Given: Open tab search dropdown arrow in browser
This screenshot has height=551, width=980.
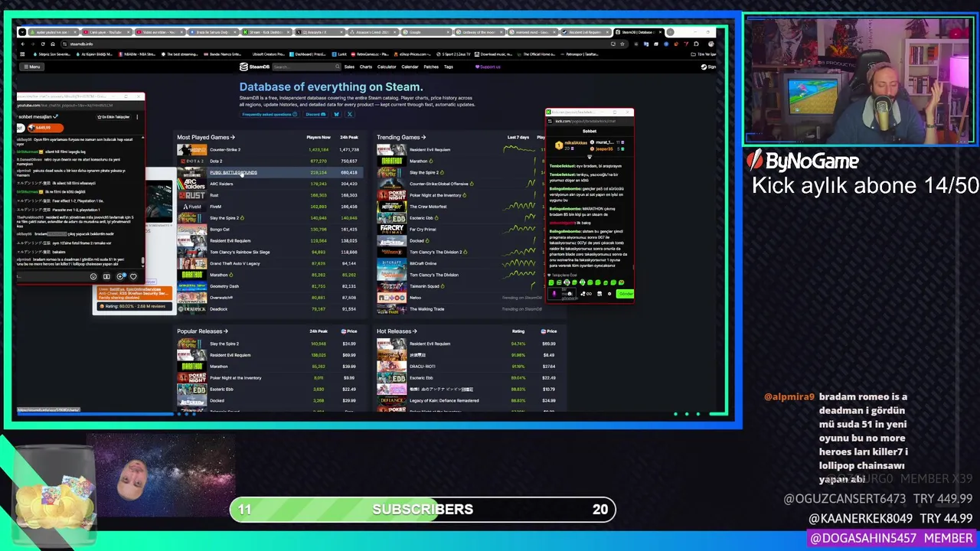Looking at the screenshot, I should 22,32.
